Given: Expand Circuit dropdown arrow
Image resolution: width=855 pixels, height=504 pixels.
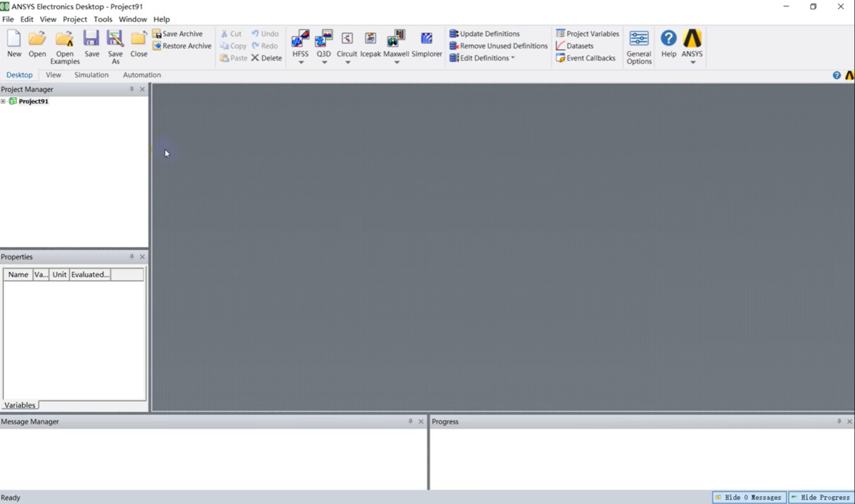Looking at the screenshot, I should 348,63.
